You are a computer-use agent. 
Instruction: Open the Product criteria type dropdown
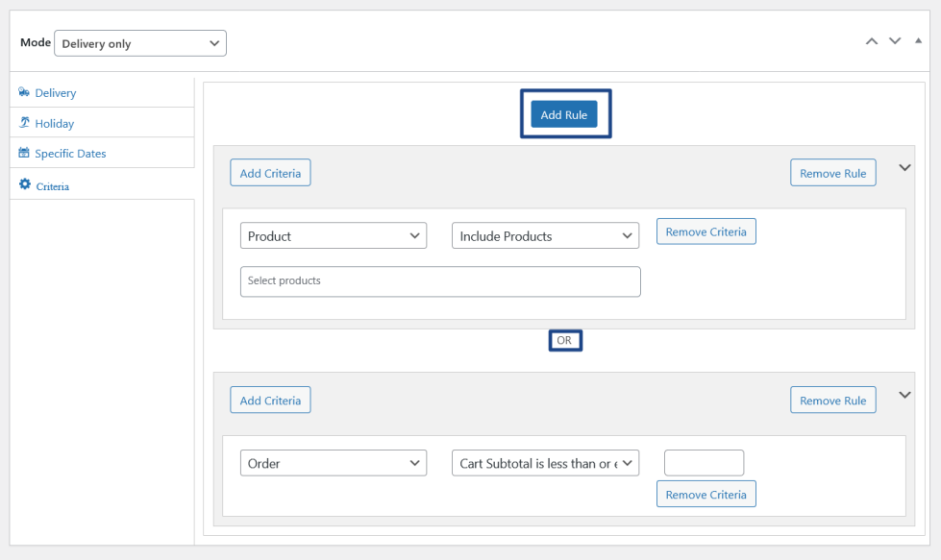click(x=334, y=236)
